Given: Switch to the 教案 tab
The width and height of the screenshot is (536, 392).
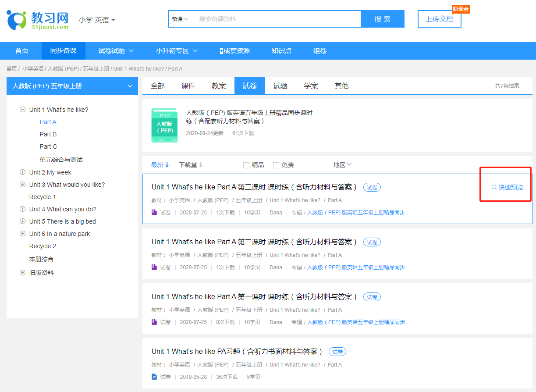Looking at the screenshot, I should pos(219,86).
